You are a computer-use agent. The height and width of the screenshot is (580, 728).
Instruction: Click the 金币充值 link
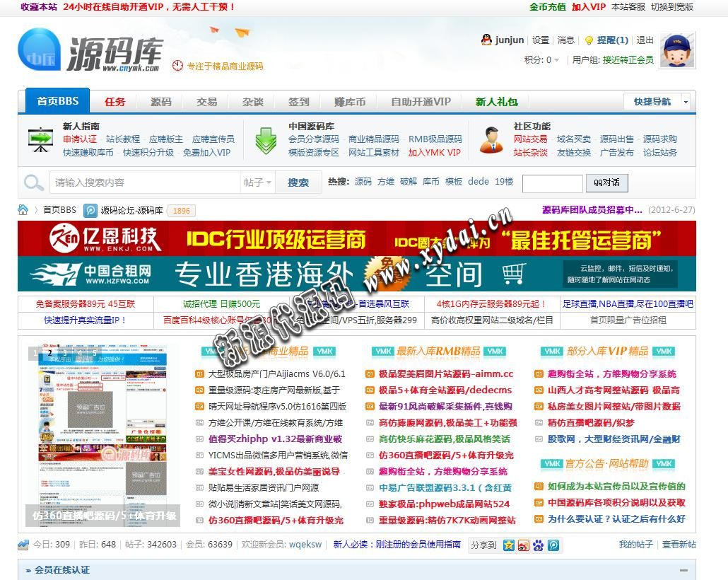[x=547, y=7]
